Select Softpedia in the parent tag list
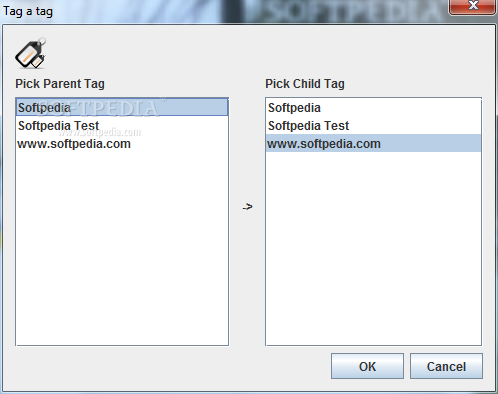Screen dimensions: 498x394 (x=122, y=107)
